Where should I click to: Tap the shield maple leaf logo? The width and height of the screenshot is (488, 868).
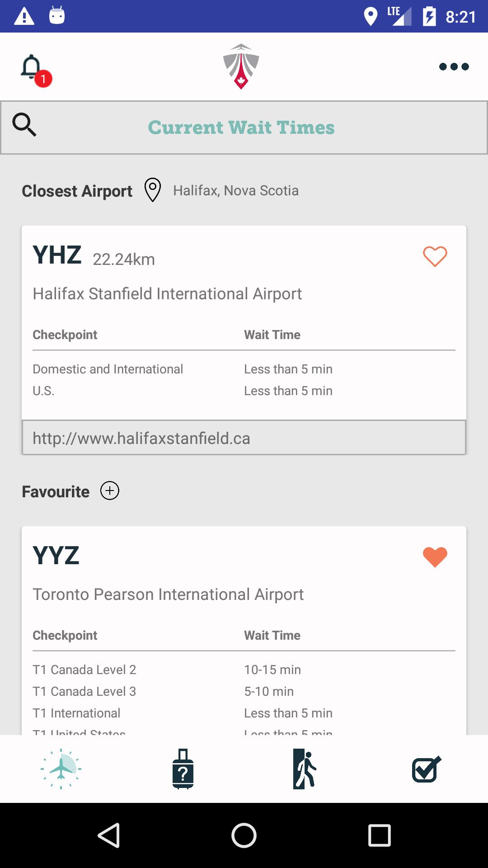tap(241, 66)
